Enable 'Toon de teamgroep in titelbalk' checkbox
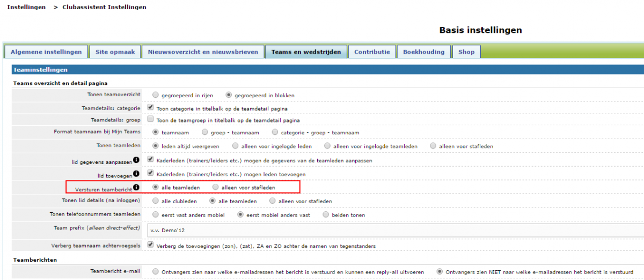The height and width of the screenshot is (280, 644). click(150, 119)
